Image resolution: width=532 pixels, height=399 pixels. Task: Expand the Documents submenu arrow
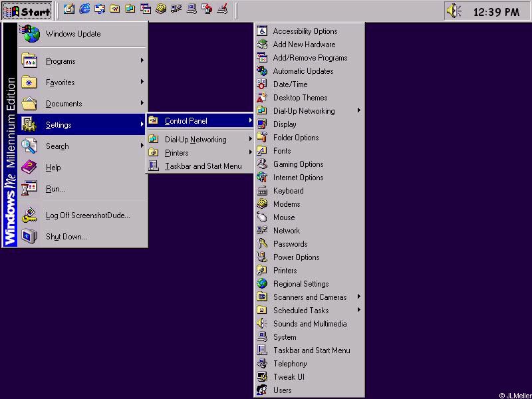pyautogui.click(x=142, y=103)
